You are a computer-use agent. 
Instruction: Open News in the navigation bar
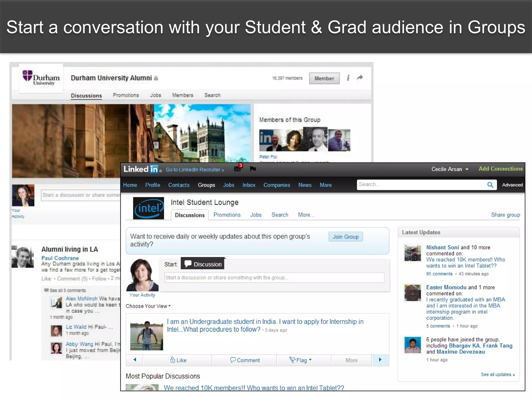click(x=305, y=185)
